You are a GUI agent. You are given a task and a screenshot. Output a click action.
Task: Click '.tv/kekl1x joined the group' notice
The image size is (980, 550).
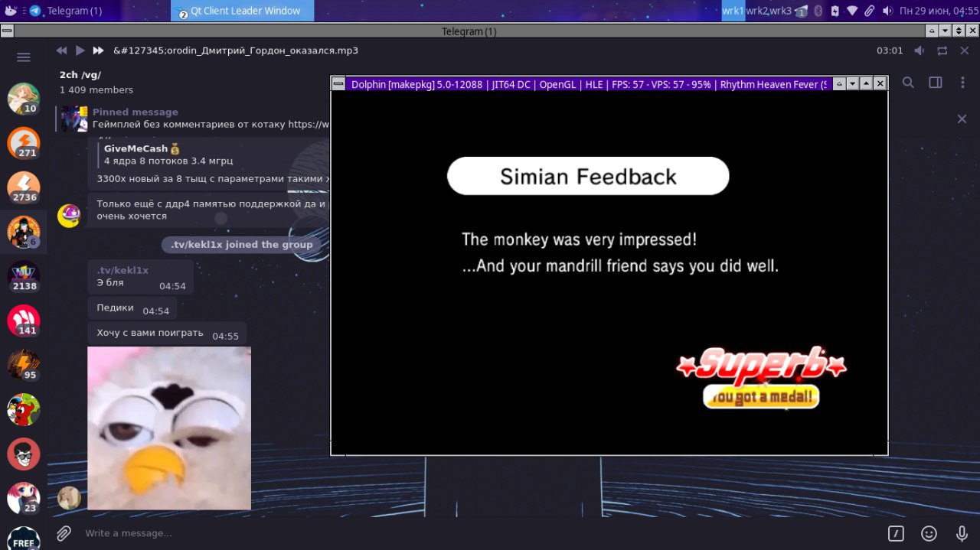(x=241, y=245)
